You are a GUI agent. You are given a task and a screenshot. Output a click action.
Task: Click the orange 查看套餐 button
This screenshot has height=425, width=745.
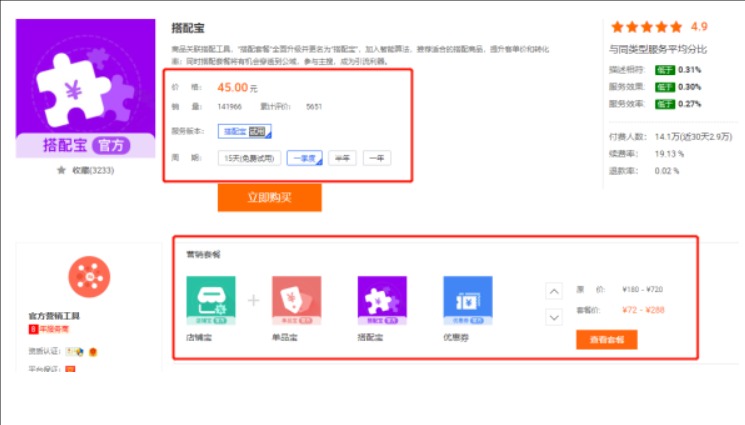tap(607, 339)
